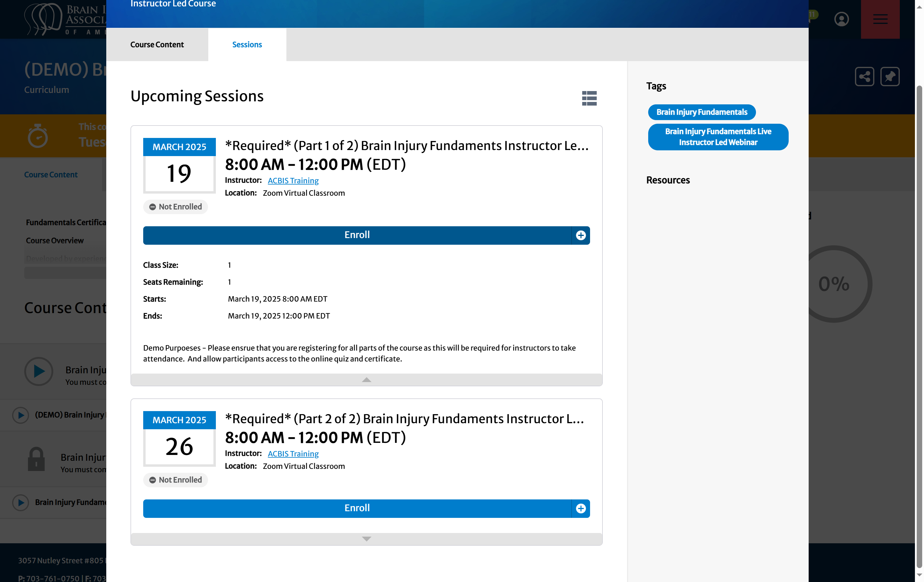
Task: Select the Brain Injury Fundamentals tag
Action: click(701, 112)
